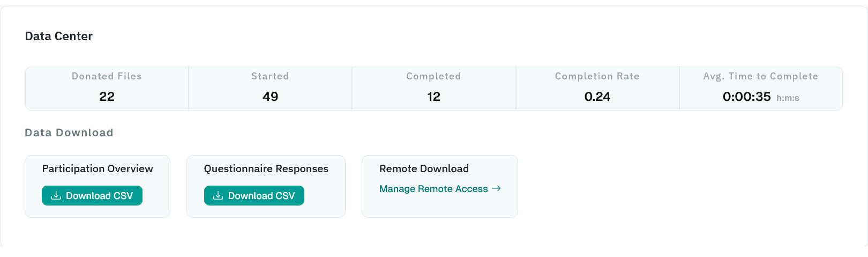Click the Questionnaire Responses card title
The image size is (868, 257).
(x=266, y=168)
